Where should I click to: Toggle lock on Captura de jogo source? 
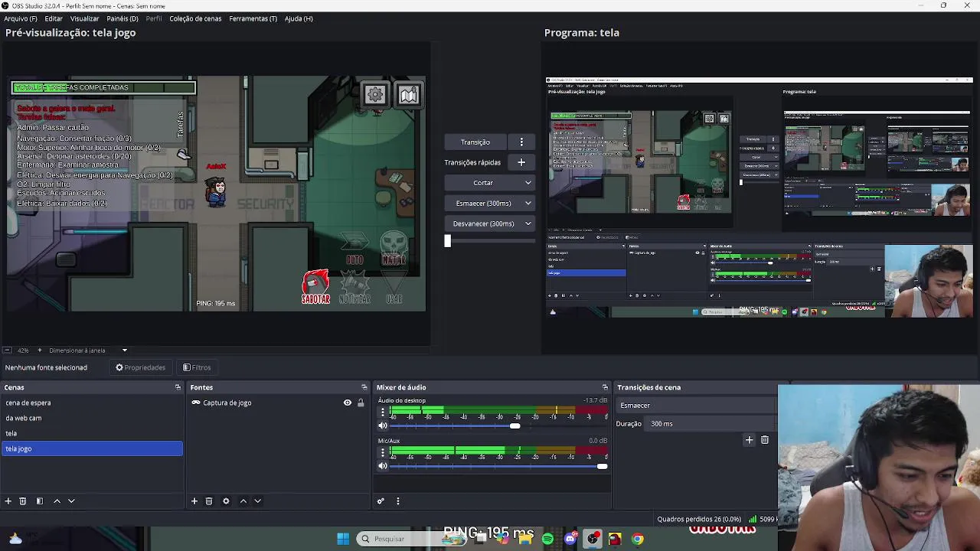361,403
